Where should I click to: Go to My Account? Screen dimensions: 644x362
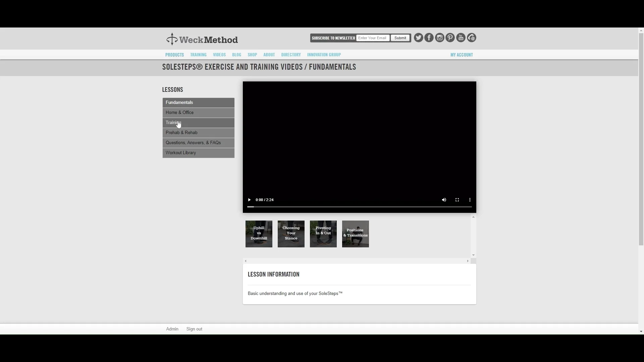(462, 55)
